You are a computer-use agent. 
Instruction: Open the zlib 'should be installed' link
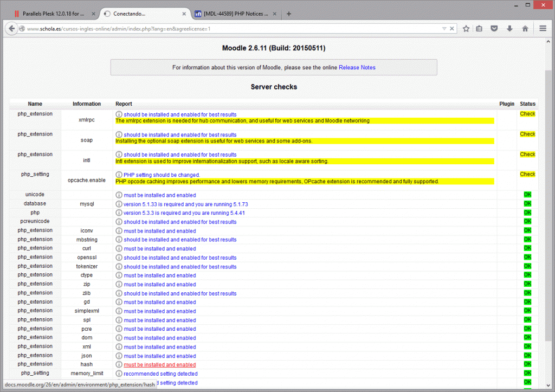pyautogui.click(x=180, y=293)
